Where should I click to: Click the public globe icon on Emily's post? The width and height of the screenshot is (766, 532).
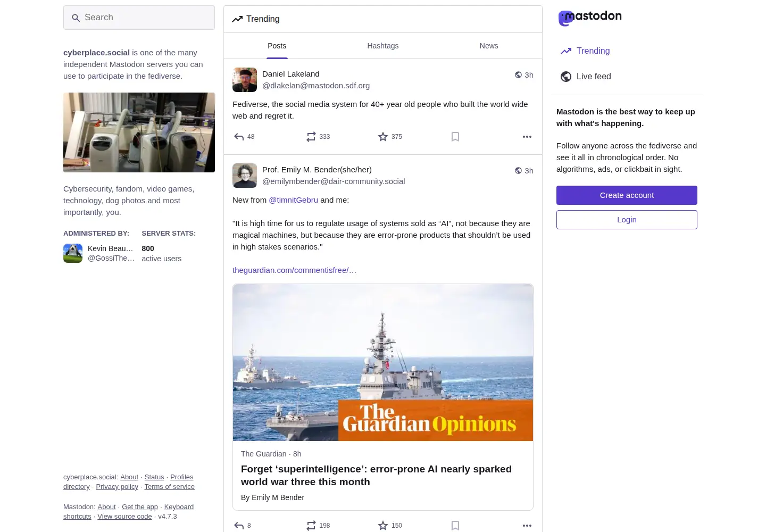(518, 171)
